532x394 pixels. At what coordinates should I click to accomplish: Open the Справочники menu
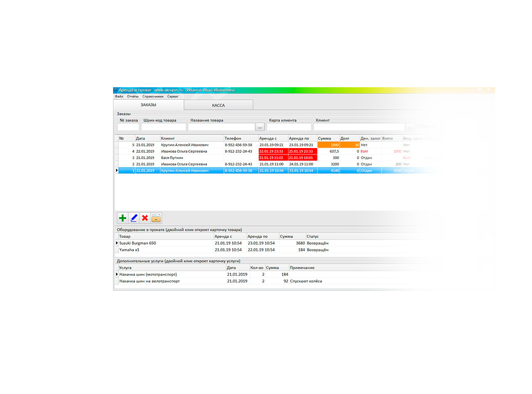tap(153, 97)
